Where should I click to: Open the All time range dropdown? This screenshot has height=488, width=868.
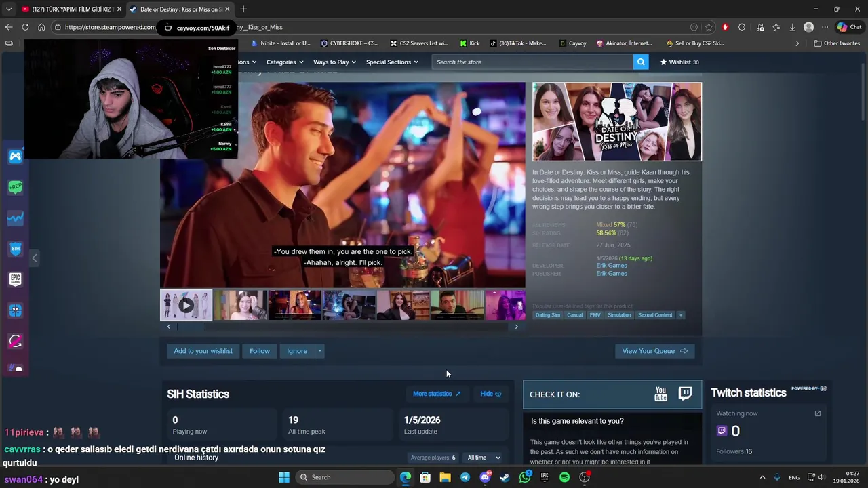pos(484,457)
